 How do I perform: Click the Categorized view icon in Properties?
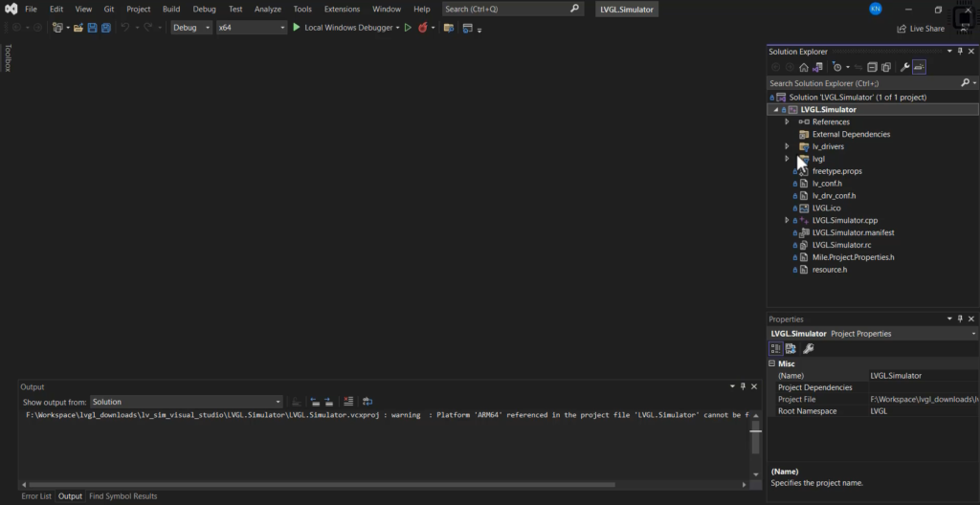pyautogui.click(x=775, y=349)
